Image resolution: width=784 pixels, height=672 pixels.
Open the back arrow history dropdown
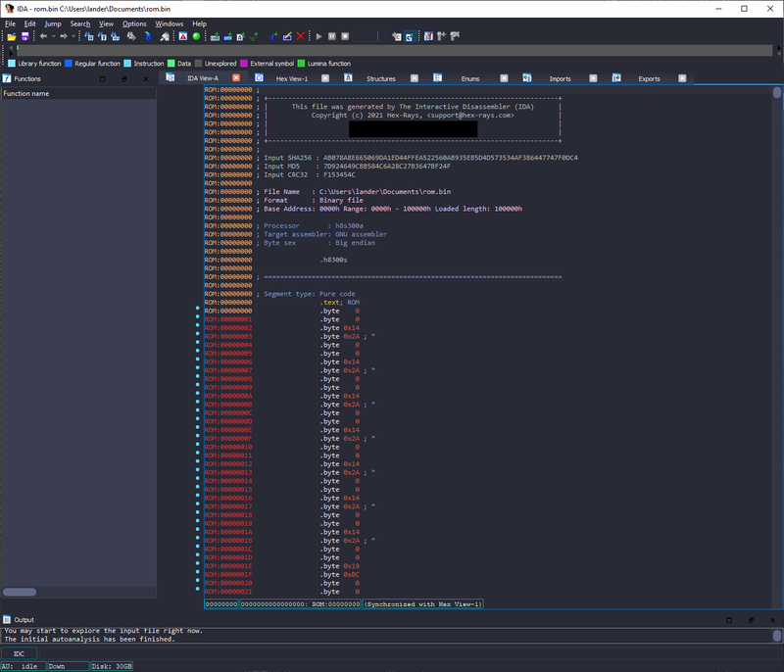coord(53,36)
